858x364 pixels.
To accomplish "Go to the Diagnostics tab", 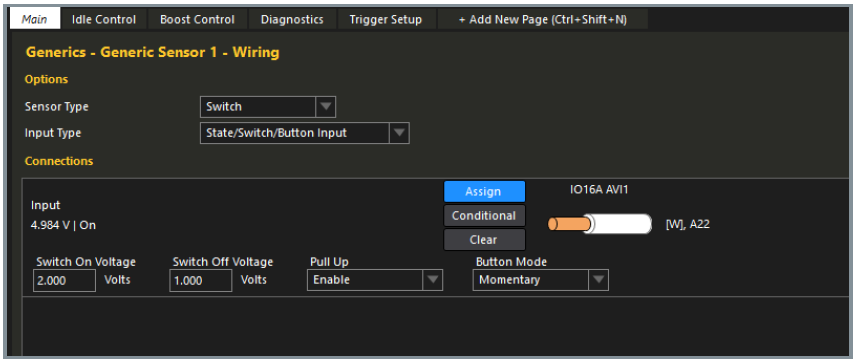I will [x=292, y=20].
